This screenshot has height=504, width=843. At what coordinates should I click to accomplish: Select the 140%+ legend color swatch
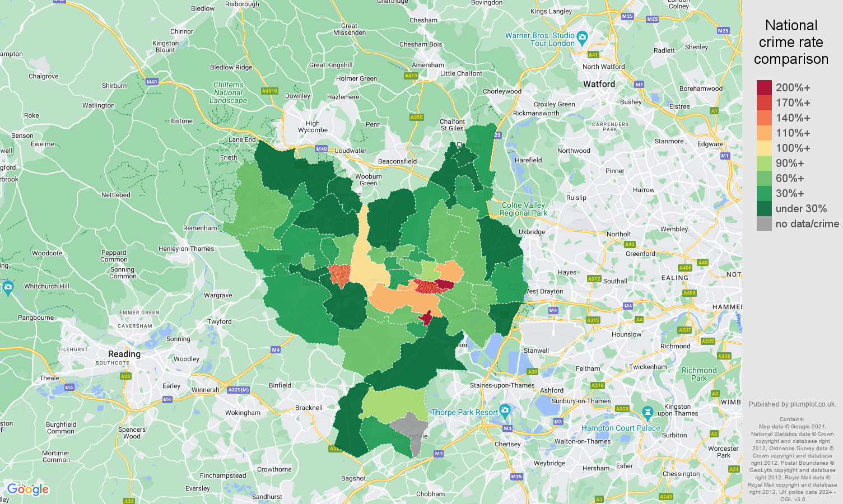[x=764, y=118]
